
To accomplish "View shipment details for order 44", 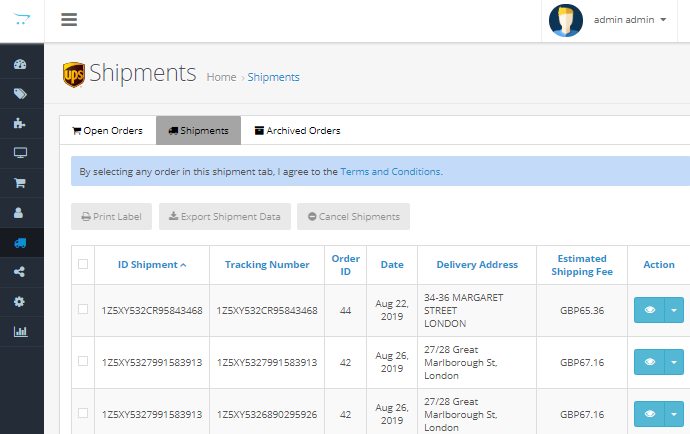I will pos(650,310).
